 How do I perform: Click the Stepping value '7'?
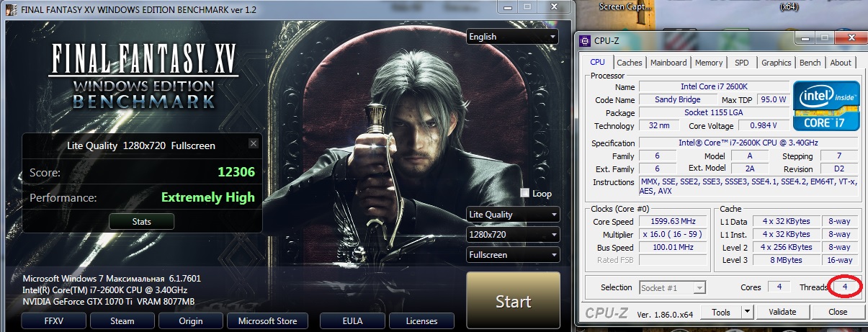(838, 156)
